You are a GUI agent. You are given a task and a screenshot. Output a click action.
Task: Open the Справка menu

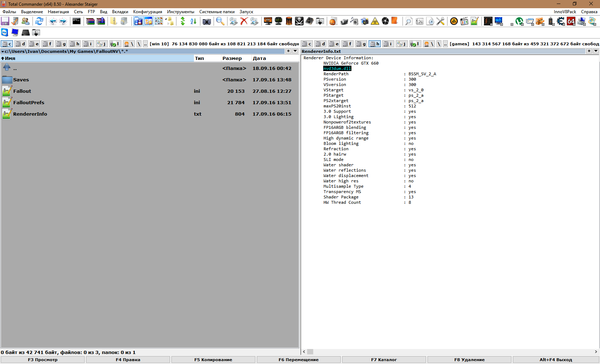point(589,12)
